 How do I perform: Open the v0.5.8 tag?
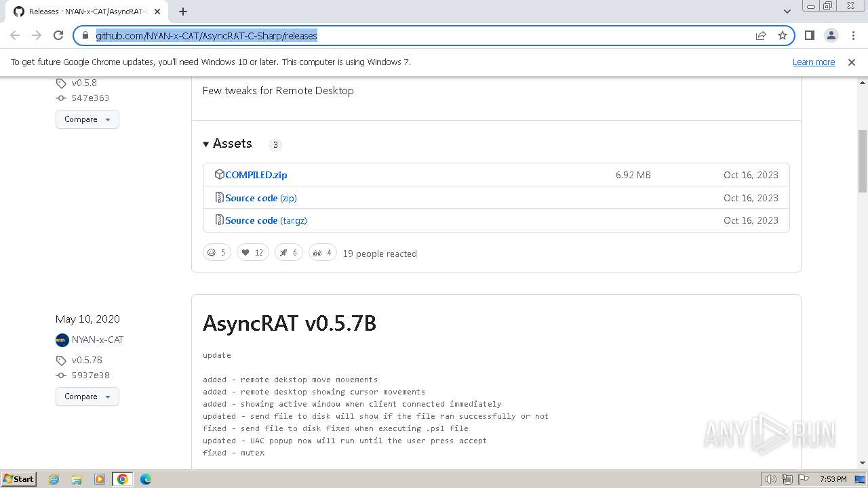84,83
